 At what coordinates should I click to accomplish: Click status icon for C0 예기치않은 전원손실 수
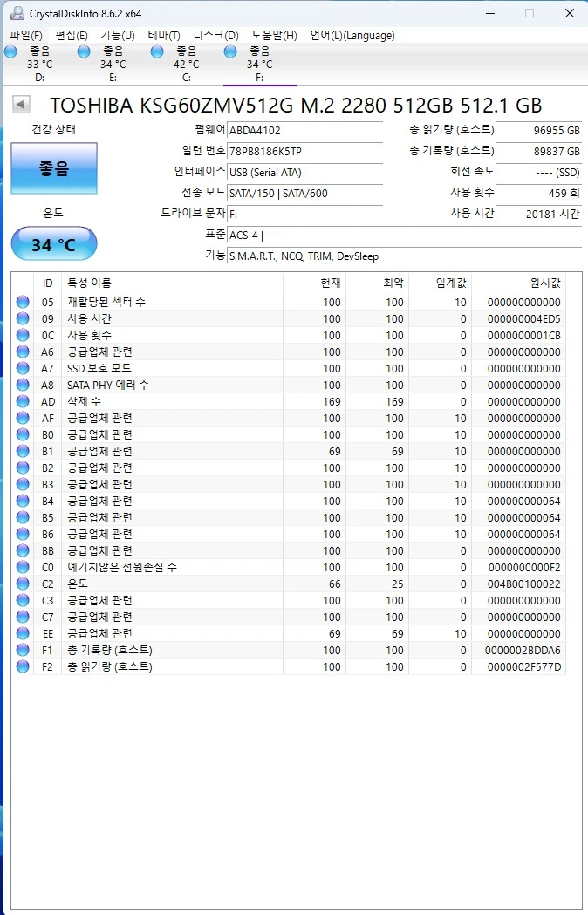click(23, 567)
